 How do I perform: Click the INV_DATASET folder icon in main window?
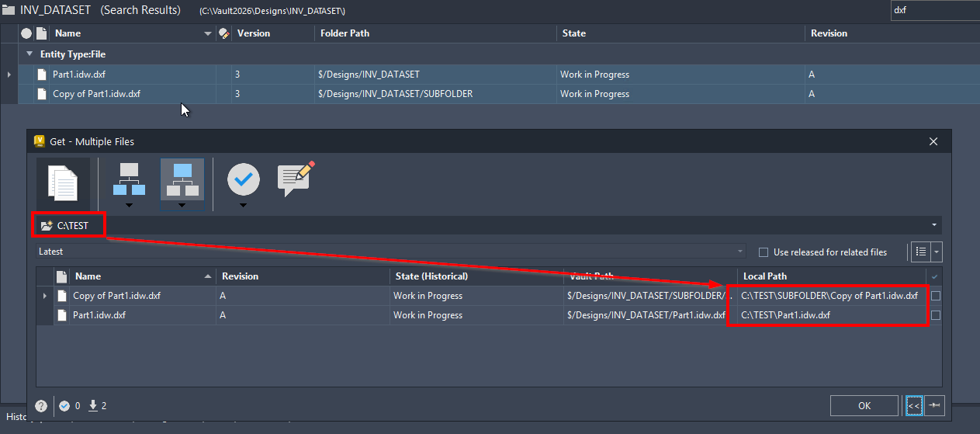[9, 10]
